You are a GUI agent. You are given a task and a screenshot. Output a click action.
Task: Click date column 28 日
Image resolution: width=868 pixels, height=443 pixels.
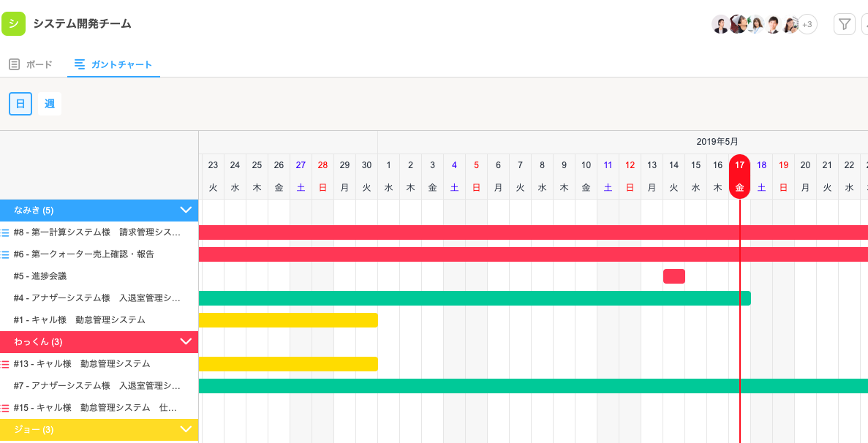coord(322,176)
